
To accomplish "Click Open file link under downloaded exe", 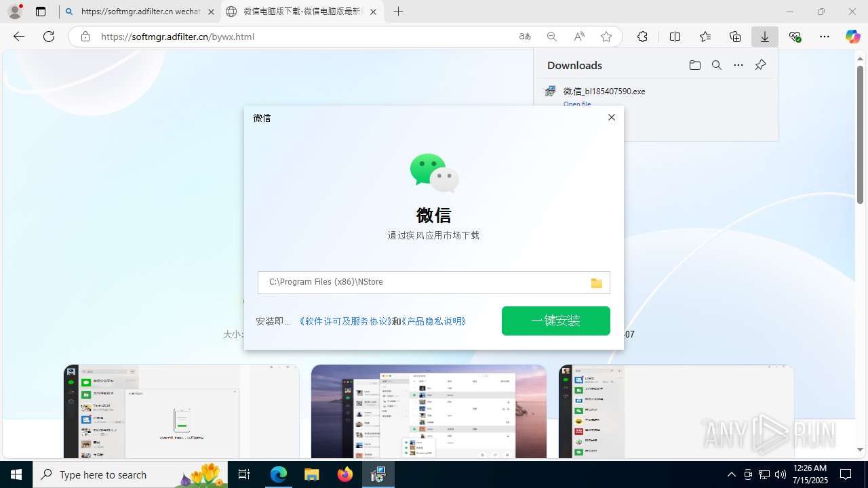I will [x=577, y=104].
